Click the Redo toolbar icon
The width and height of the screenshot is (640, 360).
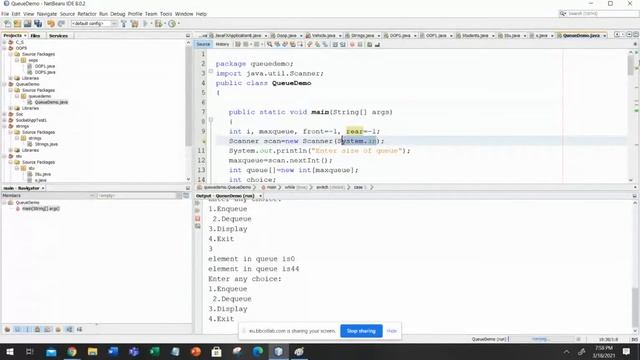(x=61, y=24)
